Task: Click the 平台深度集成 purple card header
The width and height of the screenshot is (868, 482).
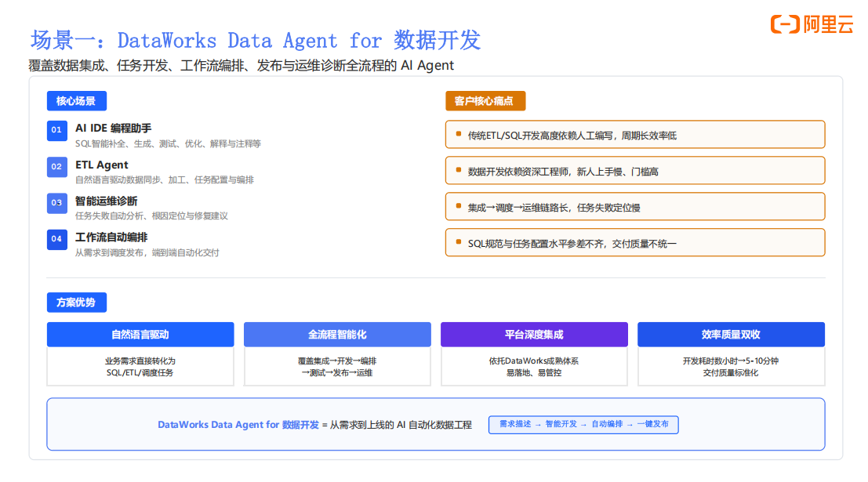Action: (x=534, y=334)
